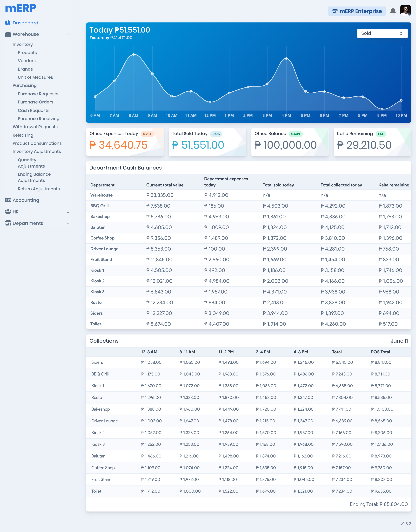Expand the Accounting section

[x=68, y=200]
